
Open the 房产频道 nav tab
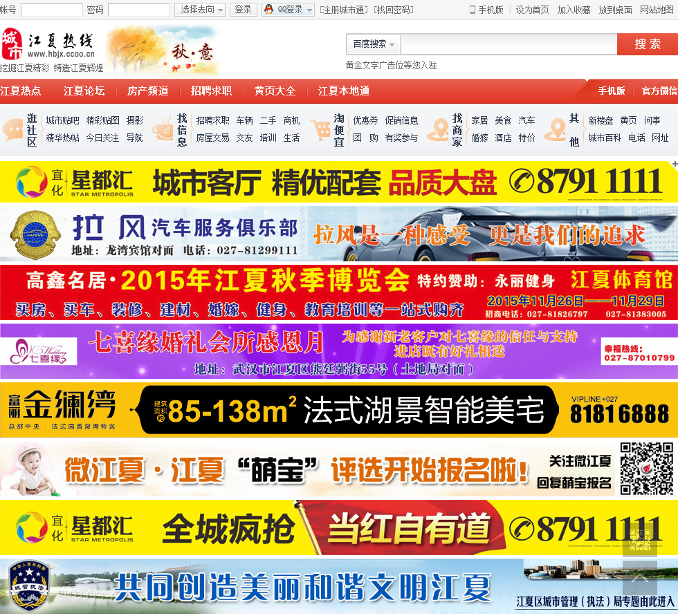point(148,91)
